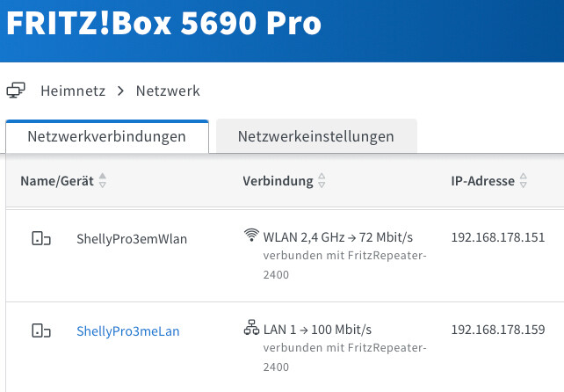
Task: Click the Name/Gerät column header
Action: pos(57,182)
